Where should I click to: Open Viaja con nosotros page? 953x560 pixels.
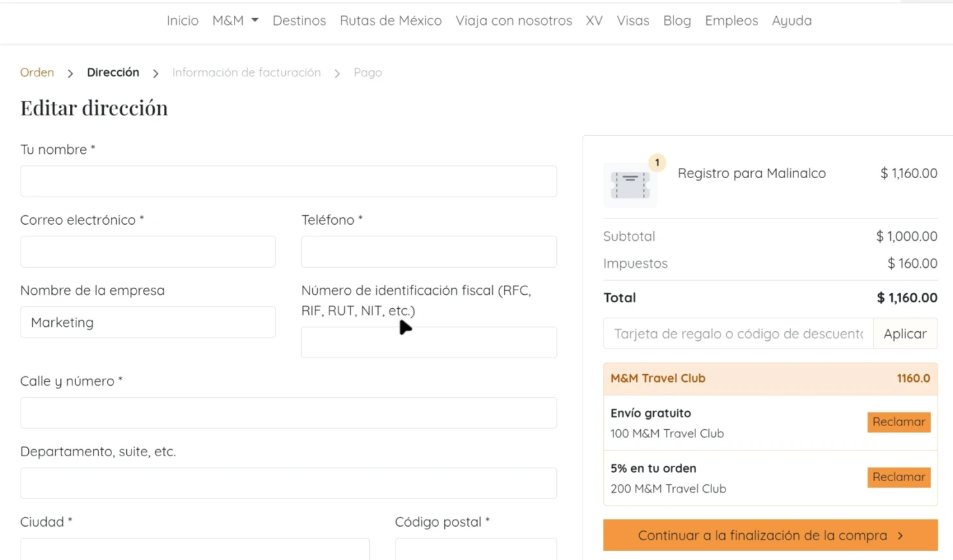tap(513, 21)
